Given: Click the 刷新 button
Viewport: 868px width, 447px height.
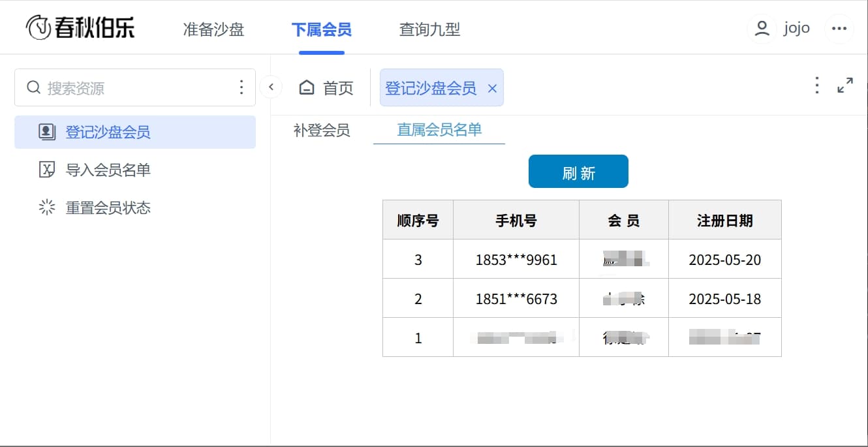Looking at the screenshot, I should click(x=578, y=172).
